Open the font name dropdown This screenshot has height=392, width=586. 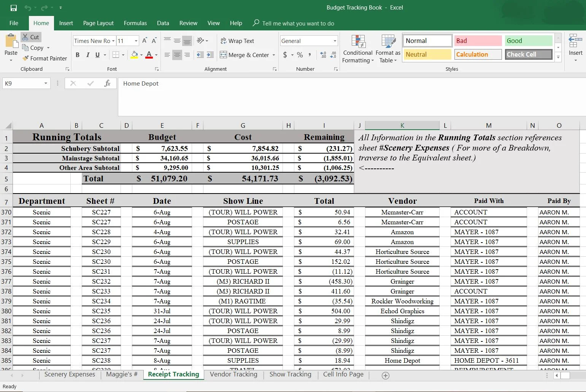[x=113, y=41]
